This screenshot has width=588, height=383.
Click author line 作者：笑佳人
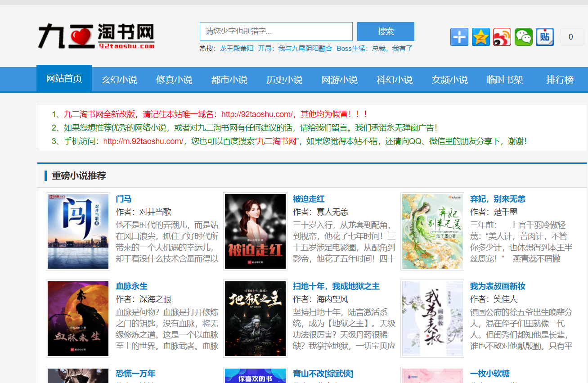494,299
